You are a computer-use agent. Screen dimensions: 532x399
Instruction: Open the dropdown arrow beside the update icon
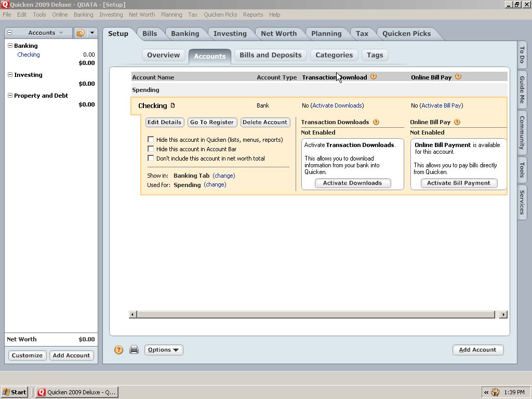(x=92, y=33)
